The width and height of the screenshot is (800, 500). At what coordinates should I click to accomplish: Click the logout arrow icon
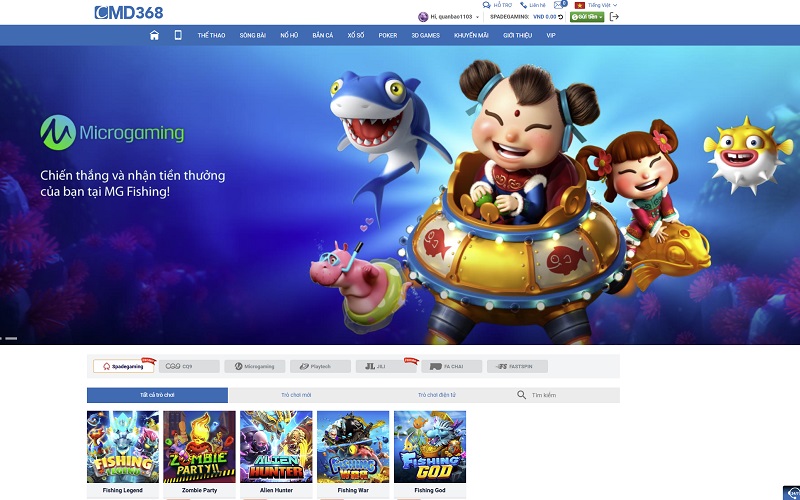[614, 17]
